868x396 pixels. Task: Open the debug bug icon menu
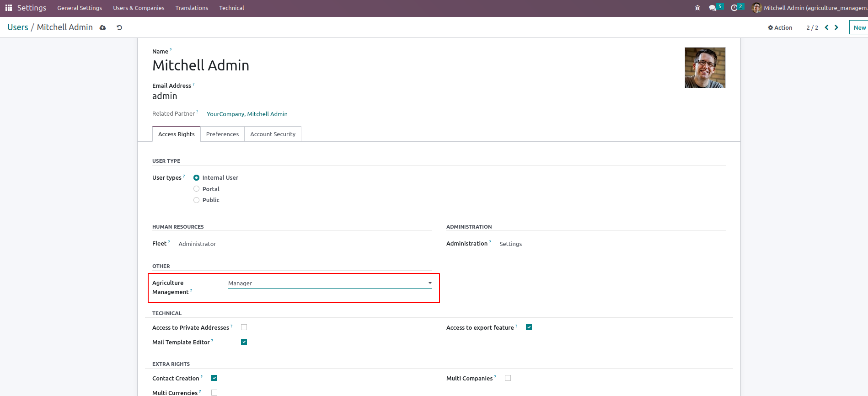point(697,8)
